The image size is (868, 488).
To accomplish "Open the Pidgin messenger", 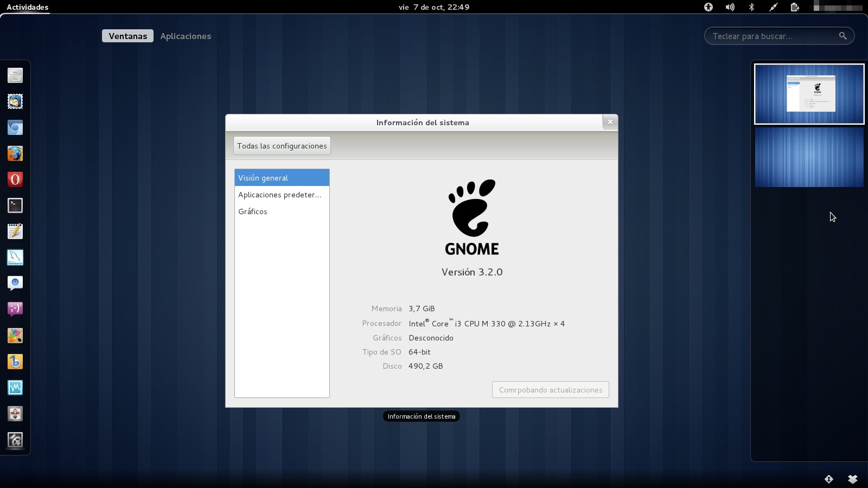I will (14, 309).
